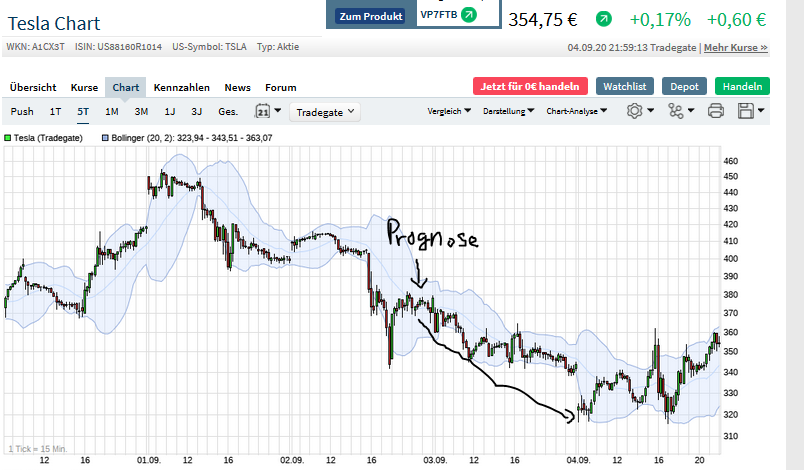This screenshot has height=470, width=804.
Task: Open the Kennzahlen tab
Action: 182,87
